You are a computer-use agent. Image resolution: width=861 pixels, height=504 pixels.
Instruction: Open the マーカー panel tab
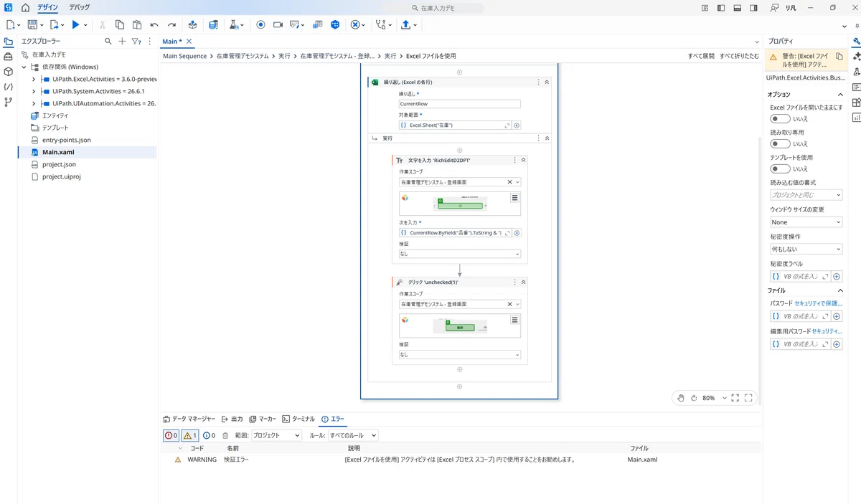(x=263, y=419)
